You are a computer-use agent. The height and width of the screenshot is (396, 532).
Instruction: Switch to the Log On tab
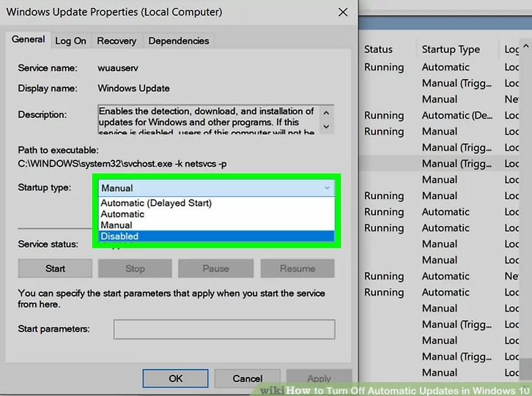[x=70, y=41]
